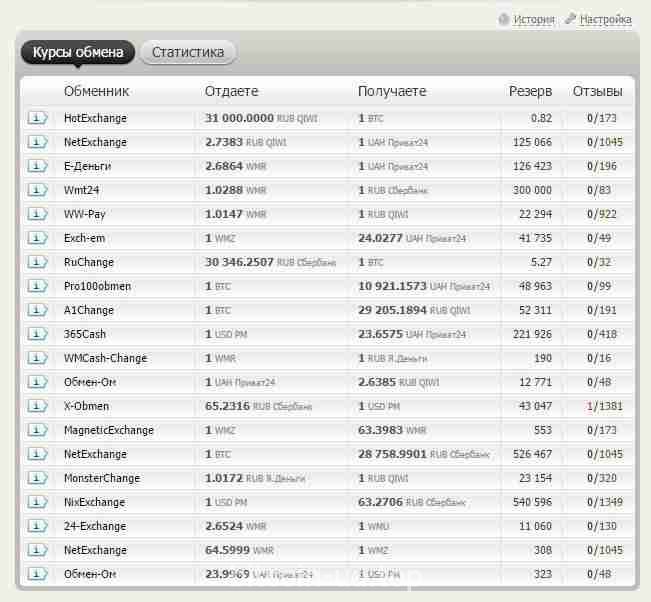Select the 29 205.1894 RUB QIWI amount
The image size is (651, 602).
point(414,310)
